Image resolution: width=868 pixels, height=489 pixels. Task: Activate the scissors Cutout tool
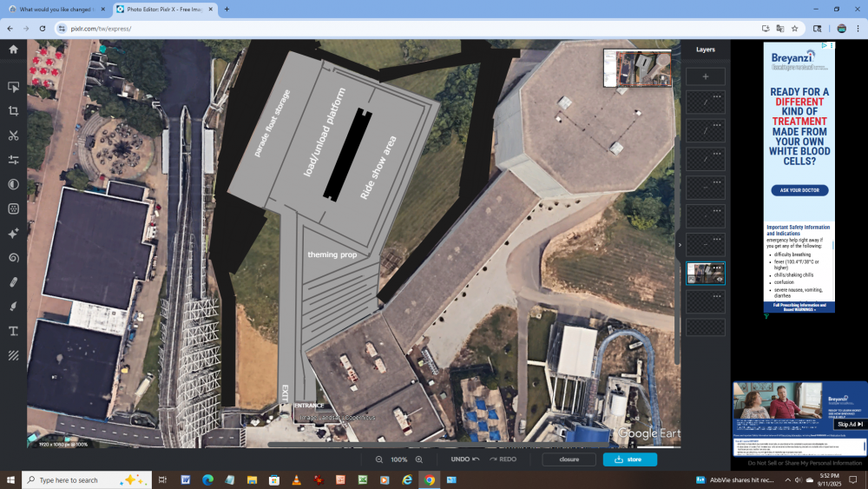pos(13,135)
